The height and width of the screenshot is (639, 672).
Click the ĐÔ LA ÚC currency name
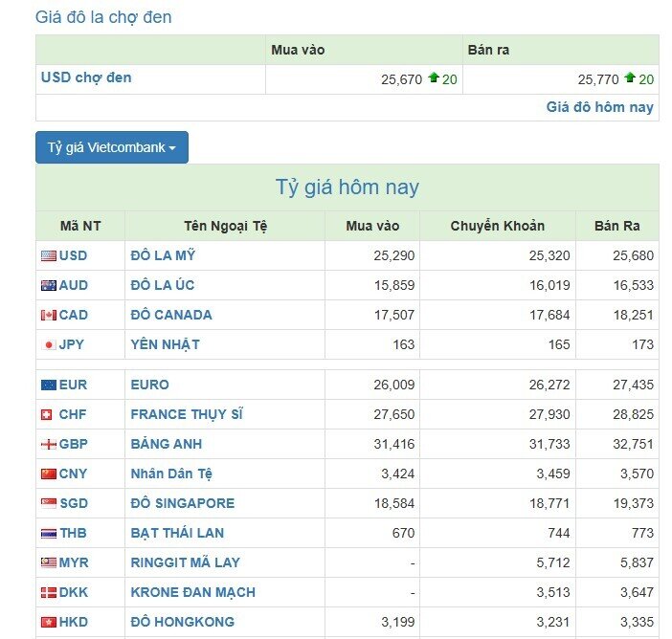click(163, 285)
